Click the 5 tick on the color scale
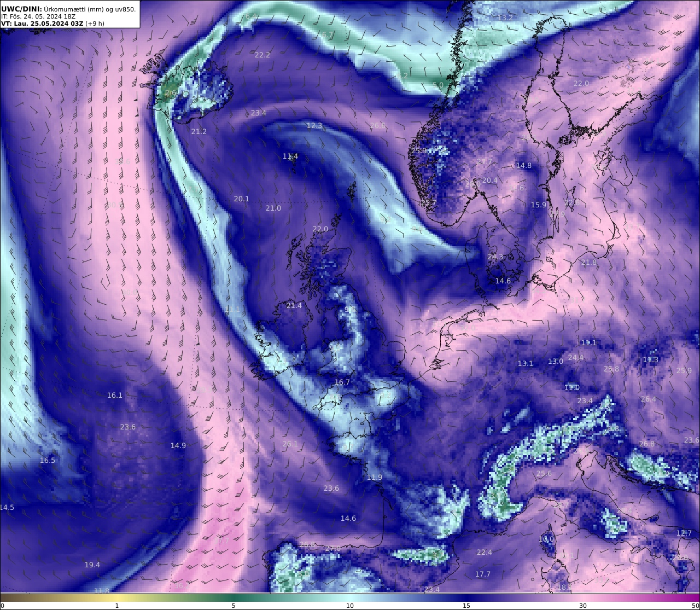The image size is (700, 610). [x=234, y=606]
